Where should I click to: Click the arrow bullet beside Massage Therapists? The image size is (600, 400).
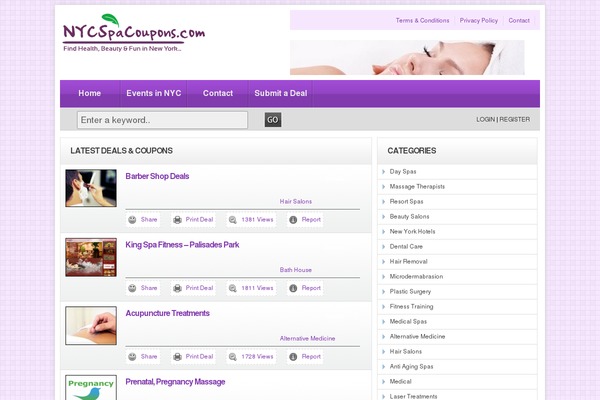click(x=383, y=187)
